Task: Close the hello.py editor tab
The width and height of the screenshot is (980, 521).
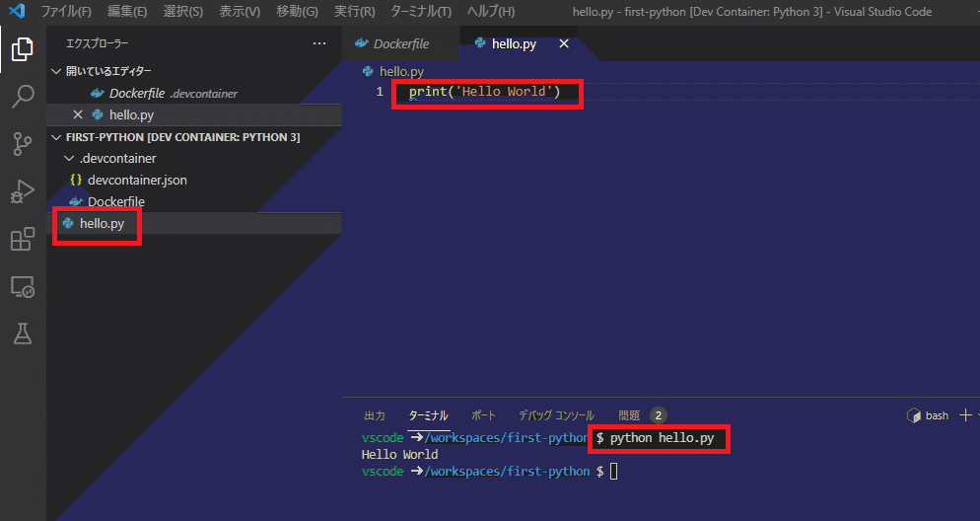Action: coord(564,43)
